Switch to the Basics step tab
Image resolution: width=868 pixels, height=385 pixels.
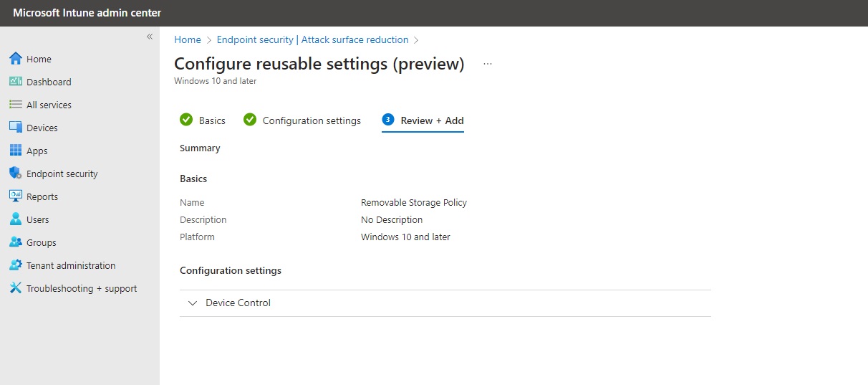click(203, 120)
